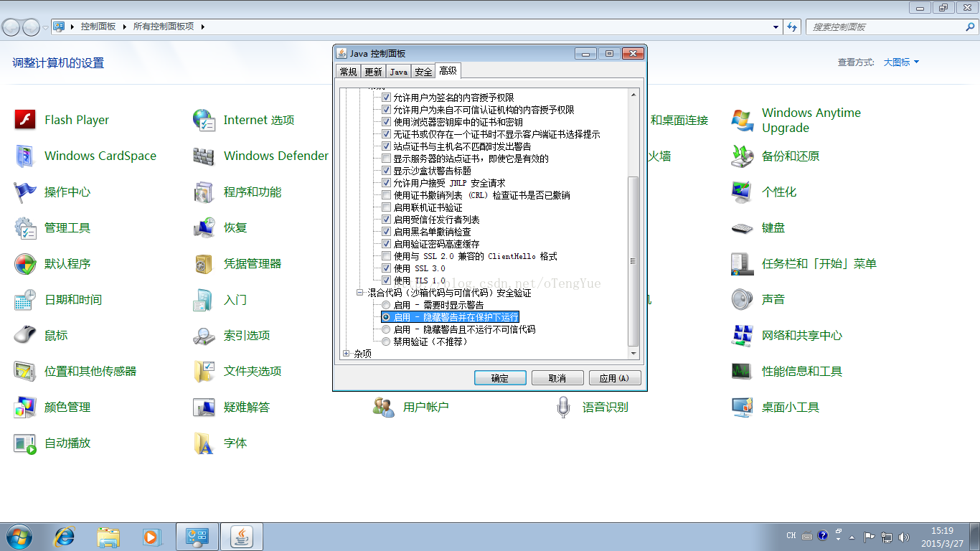The height and width of the screenshot is (551, 980).
Task: Click the 确定 button
Action: pos(500,378)
